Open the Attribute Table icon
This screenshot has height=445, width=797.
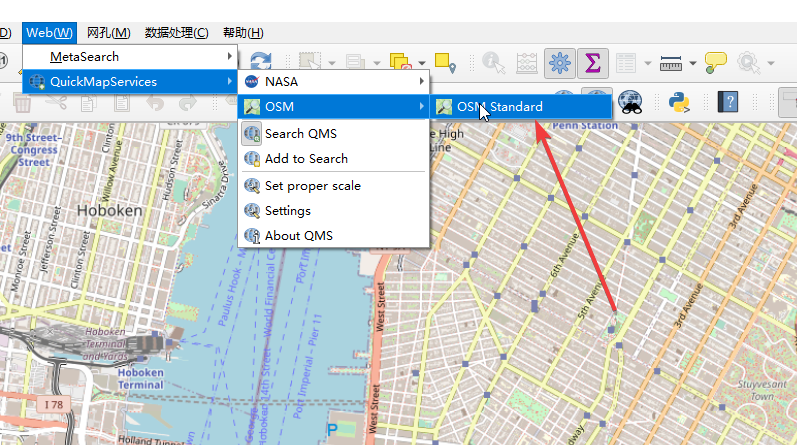click(626, 64)
